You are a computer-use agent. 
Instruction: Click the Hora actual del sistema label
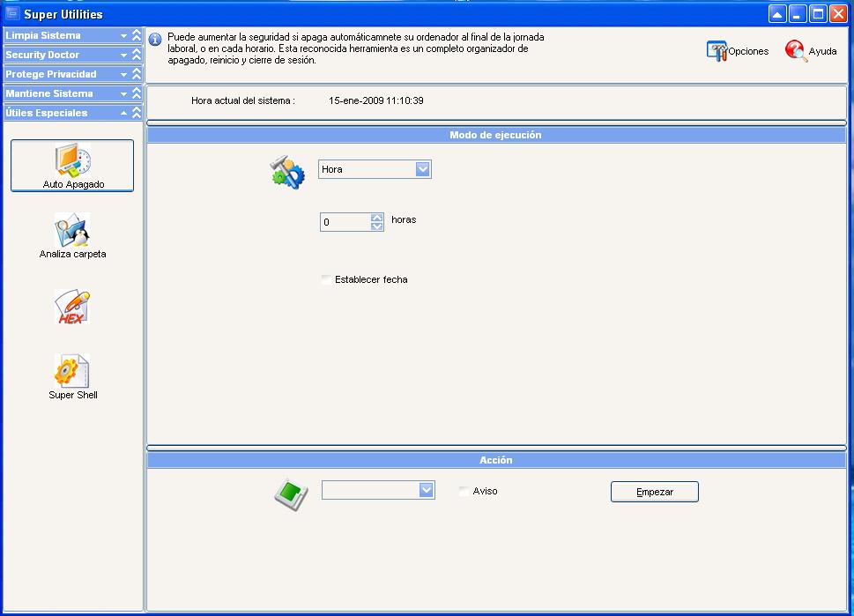243,100
